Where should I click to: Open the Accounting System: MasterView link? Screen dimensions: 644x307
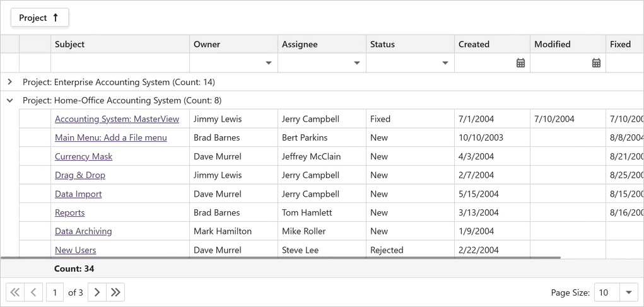[117, 119]
